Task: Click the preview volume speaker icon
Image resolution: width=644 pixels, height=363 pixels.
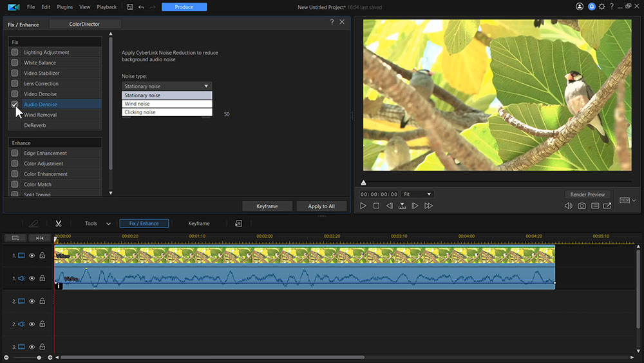Action: pos(568,206)
